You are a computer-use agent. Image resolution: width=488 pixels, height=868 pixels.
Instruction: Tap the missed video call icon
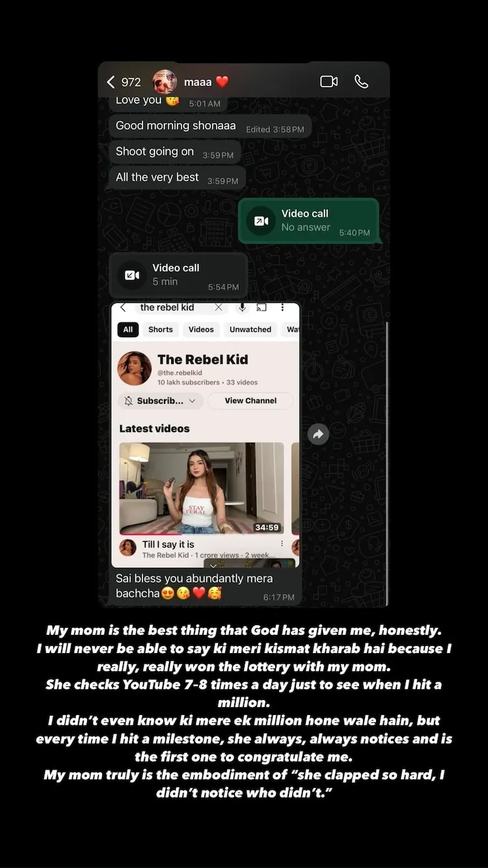(261, 221)
